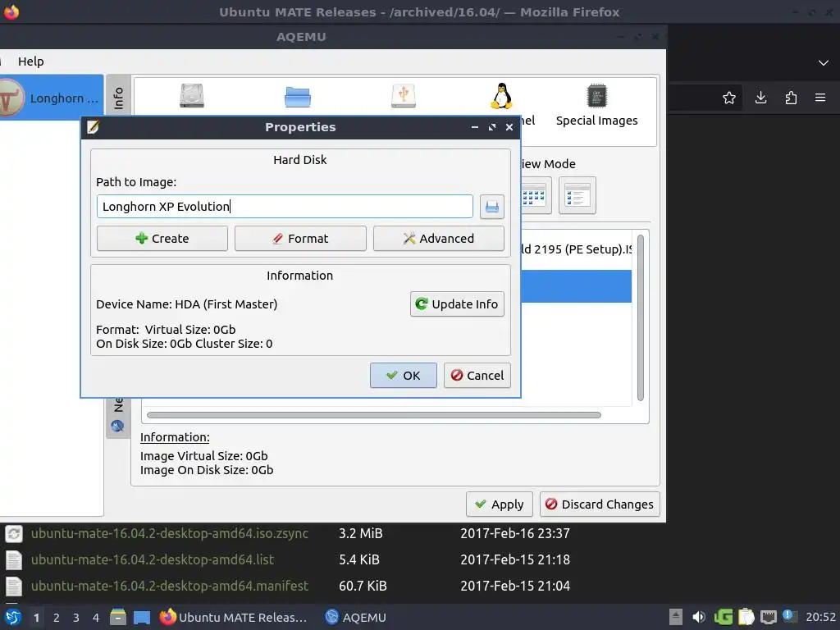This screenshot has width=840, height=630.
Task: Switch to workspace 1
Action: [x=36, y=618]
